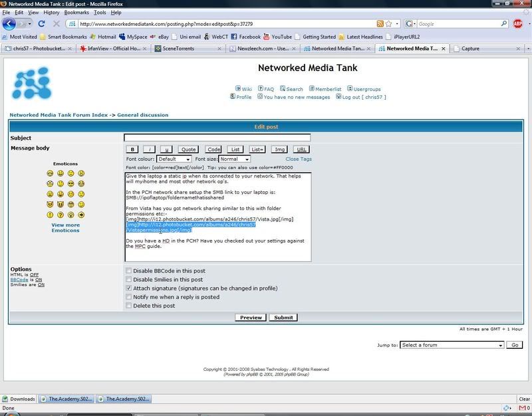The image size is (532, 416).
Task: Open the eBay bookmark icon
Action: 153,37
